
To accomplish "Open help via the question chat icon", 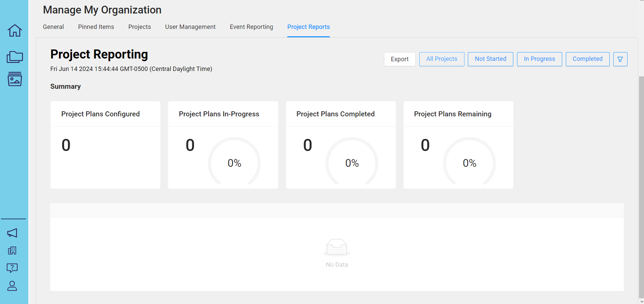I will point(12,268).
